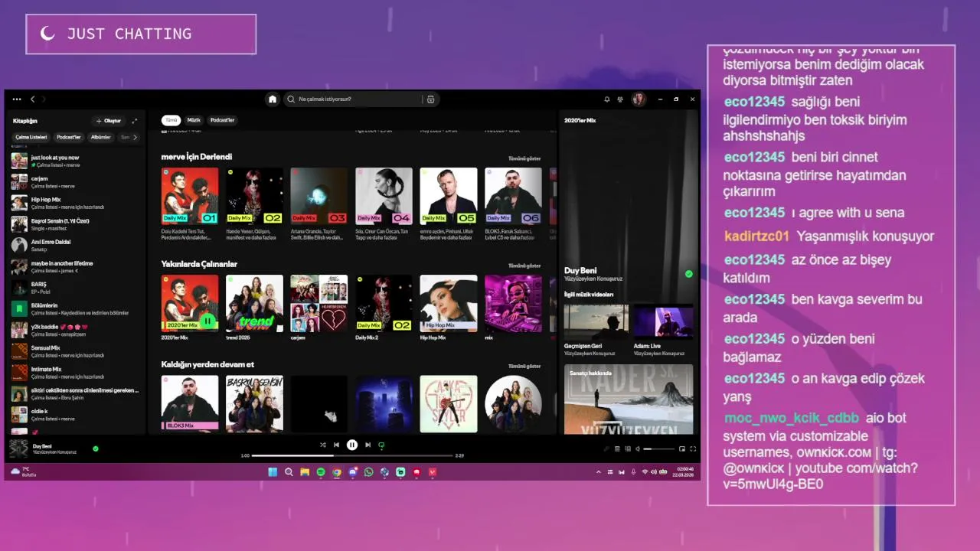Open the three-dot Spotify menu
The width and height of the screenshot is (980, 551).
pyautogui.click(x=17, y=99)
